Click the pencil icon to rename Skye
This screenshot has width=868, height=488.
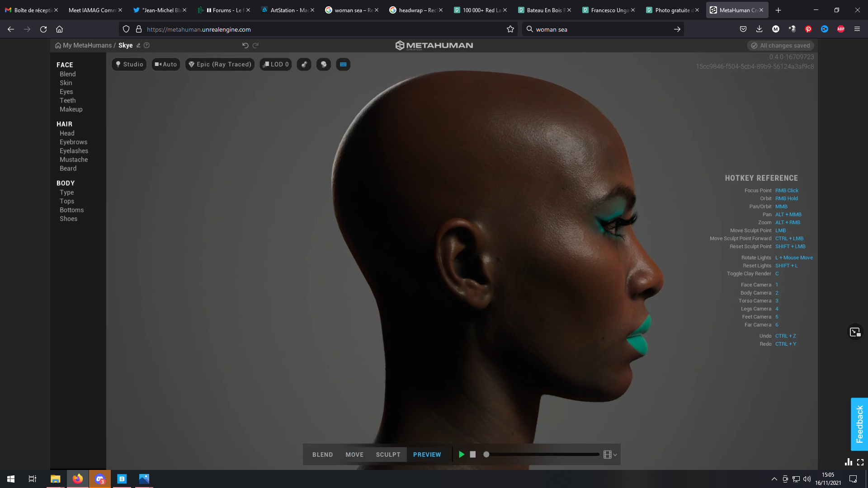tap(138, 45)
